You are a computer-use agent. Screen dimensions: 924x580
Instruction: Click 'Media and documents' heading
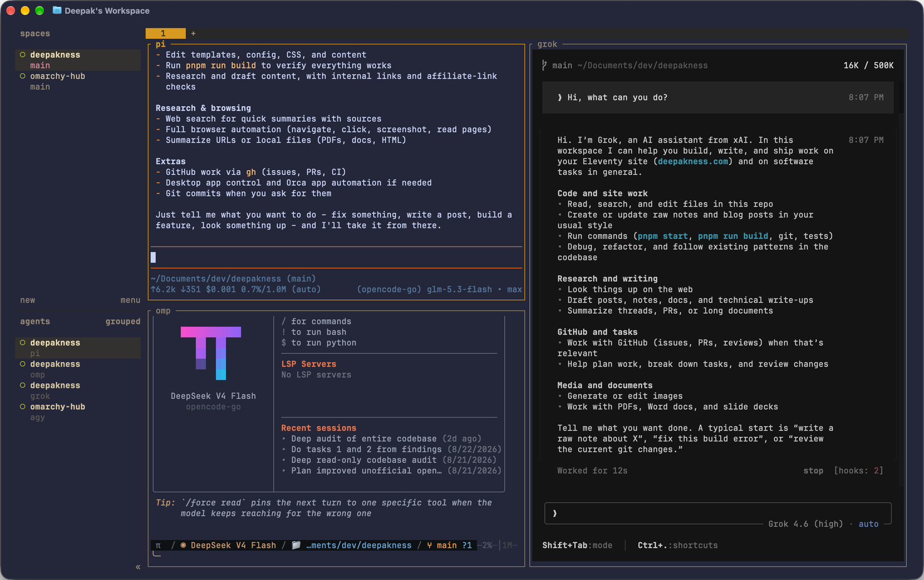(x=605, y=386)
